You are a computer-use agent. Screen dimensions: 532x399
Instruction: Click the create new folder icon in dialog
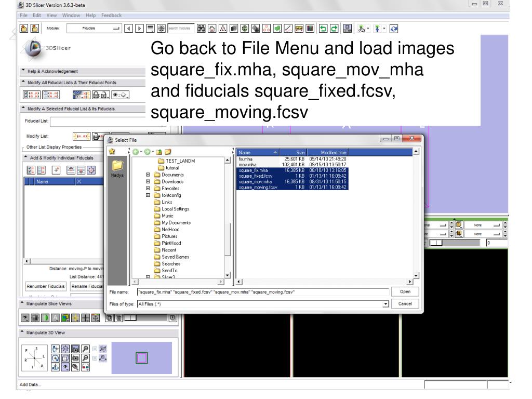(x=168, y=152)
